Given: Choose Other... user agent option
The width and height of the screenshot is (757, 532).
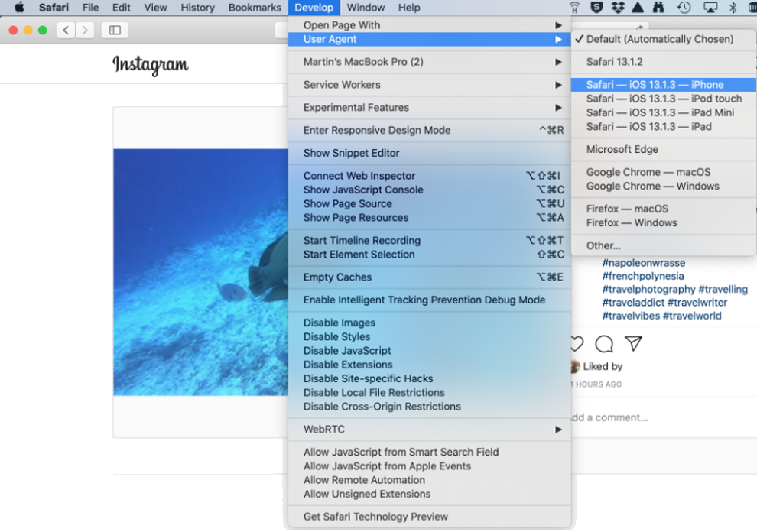Looking at the screenshot, I should [664, 245].
